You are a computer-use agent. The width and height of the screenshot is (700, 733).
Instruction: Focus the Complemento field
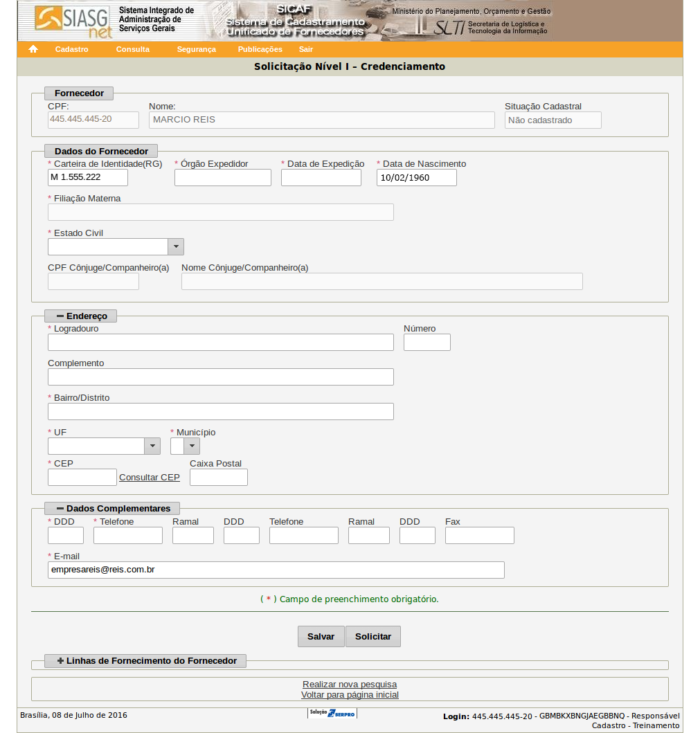point(221,377)
